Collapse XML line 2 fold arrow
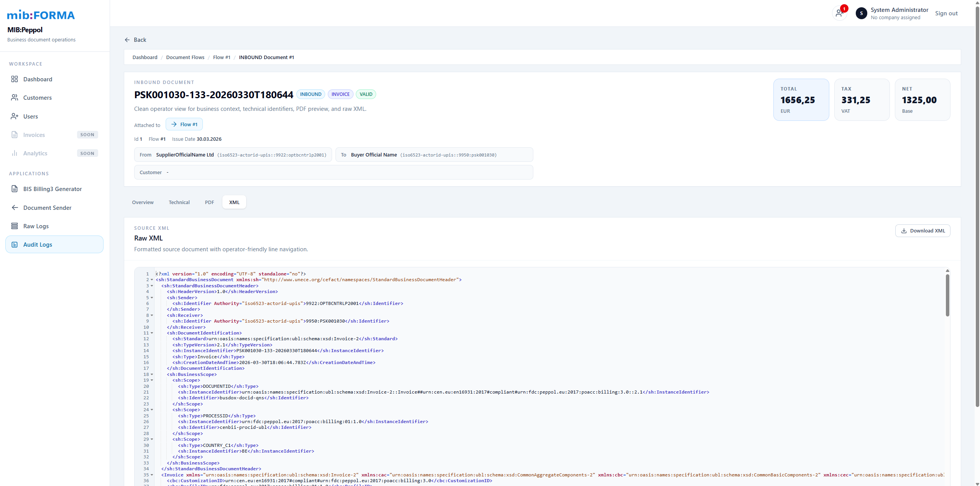Viewport: 980px width, 486px height. coord(152,280)
